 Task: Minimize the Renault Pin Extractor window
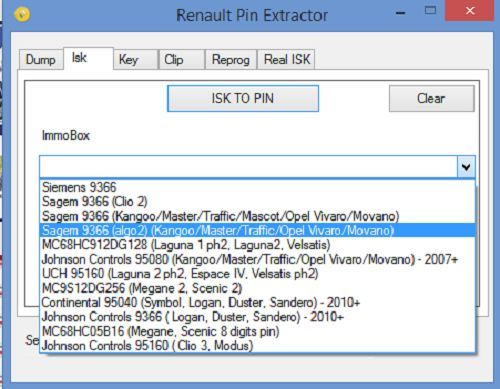(401, 13)
